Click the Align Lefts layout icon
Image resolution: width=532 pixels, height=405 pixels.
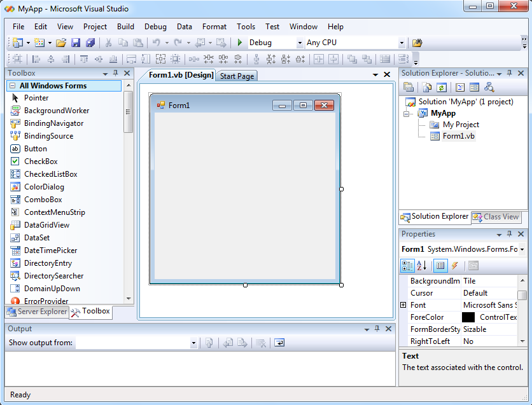(36, 59)
